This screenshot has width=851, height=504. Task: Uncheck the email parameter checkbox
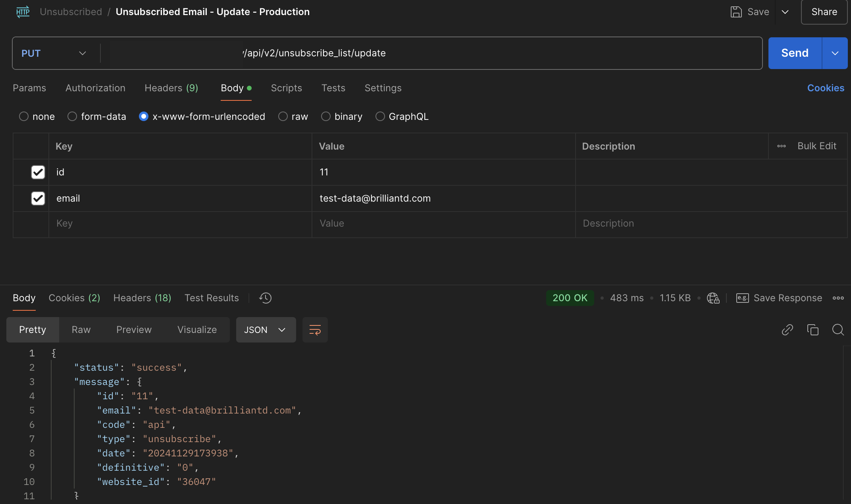(38, 198)
